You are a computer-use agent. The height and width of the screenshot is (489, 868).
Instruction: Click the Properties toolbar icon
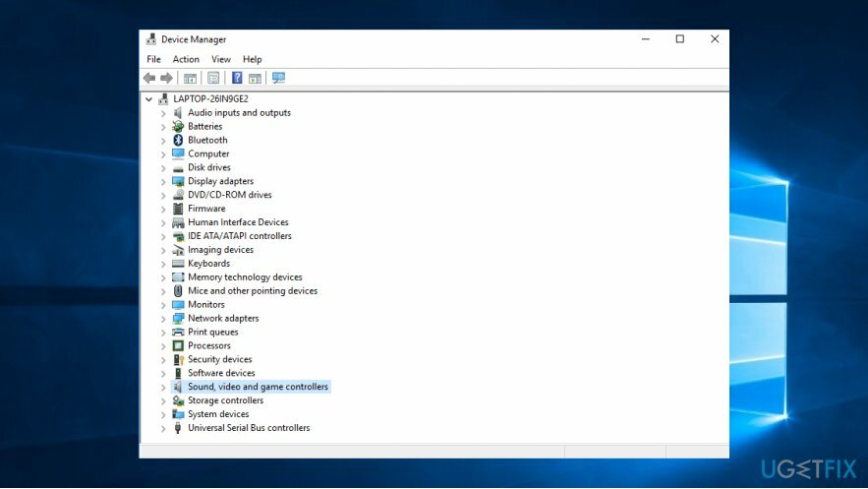click(213, 78)
